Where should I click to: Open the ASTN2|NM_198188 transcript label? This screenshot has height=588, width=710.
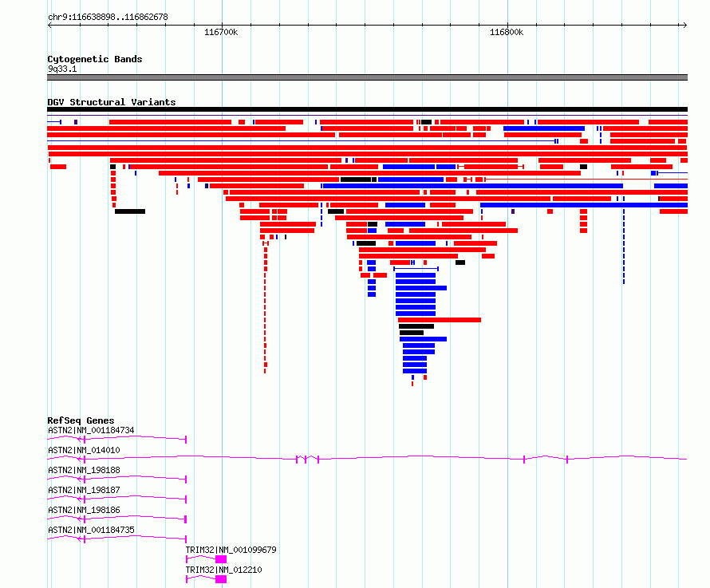pyautogui.click(x=84, y=470)
